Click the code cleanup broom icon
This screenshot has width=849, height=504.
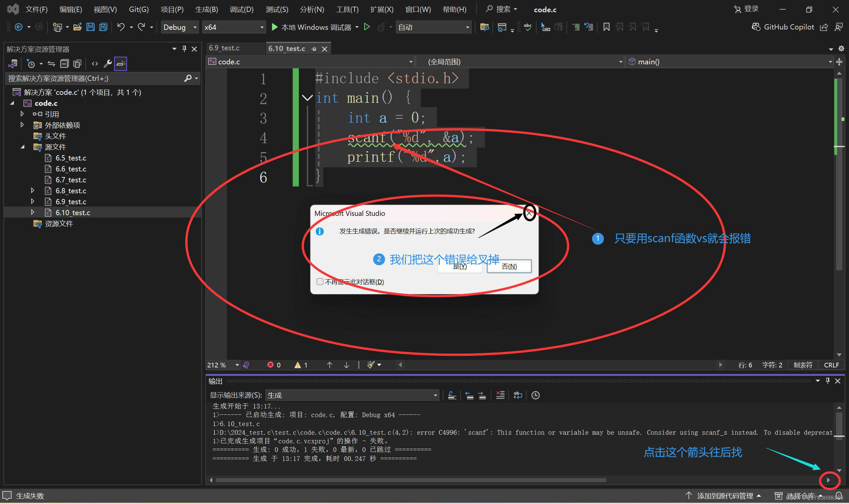click(x=371, y=365)
